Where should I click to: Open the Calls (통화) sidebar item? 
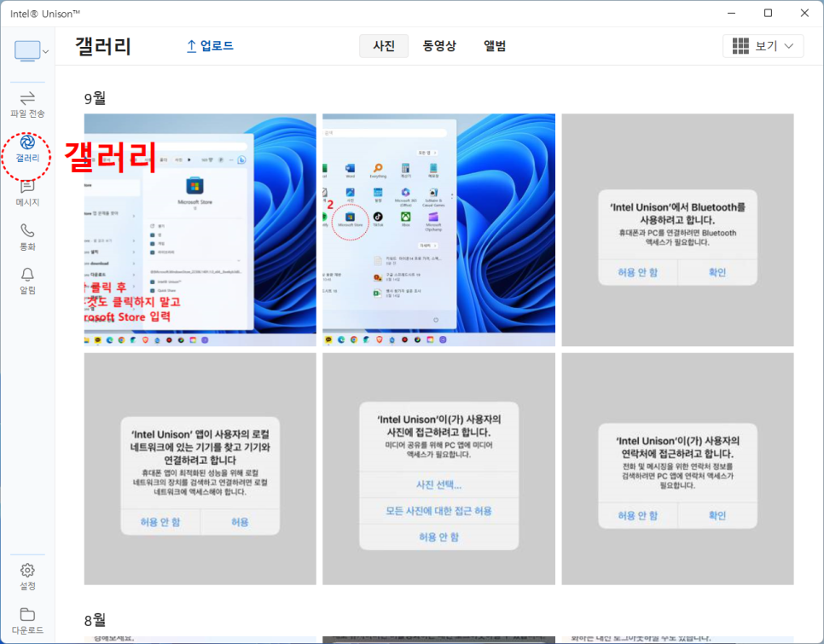point(27,237)
